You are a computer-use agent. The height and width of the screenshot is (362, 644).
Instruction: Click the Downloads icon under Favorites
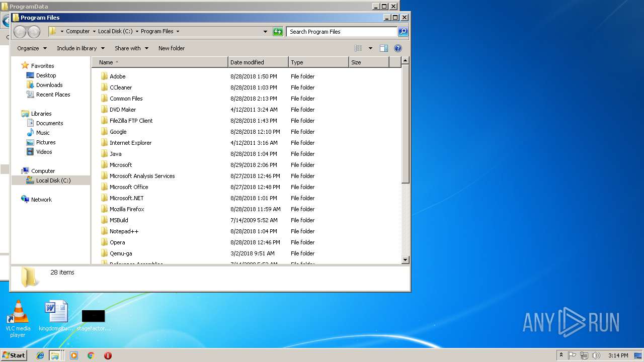point(30,85)
